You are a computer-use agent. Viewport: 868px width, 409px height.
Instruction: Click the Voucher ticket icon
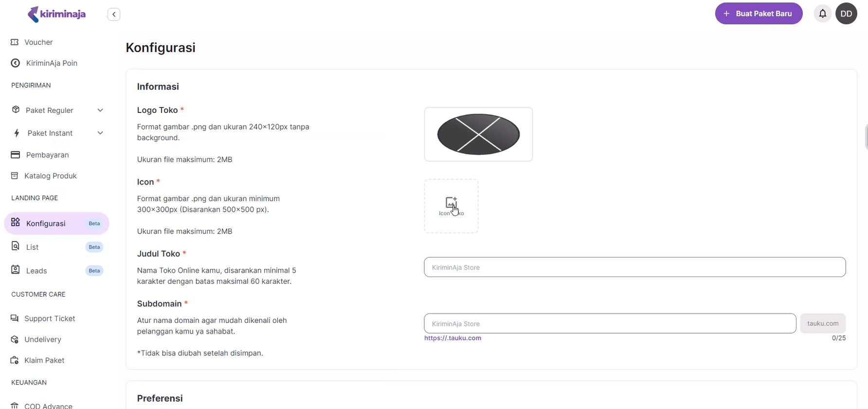[15, 42]
